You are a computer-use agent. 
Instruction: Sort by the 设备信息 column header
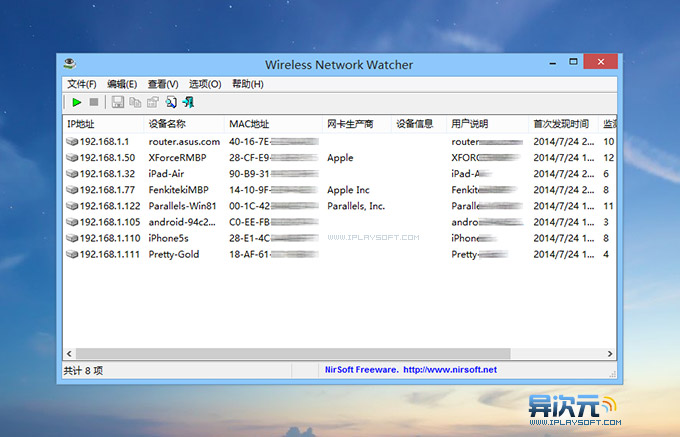[x=419, y=124]
